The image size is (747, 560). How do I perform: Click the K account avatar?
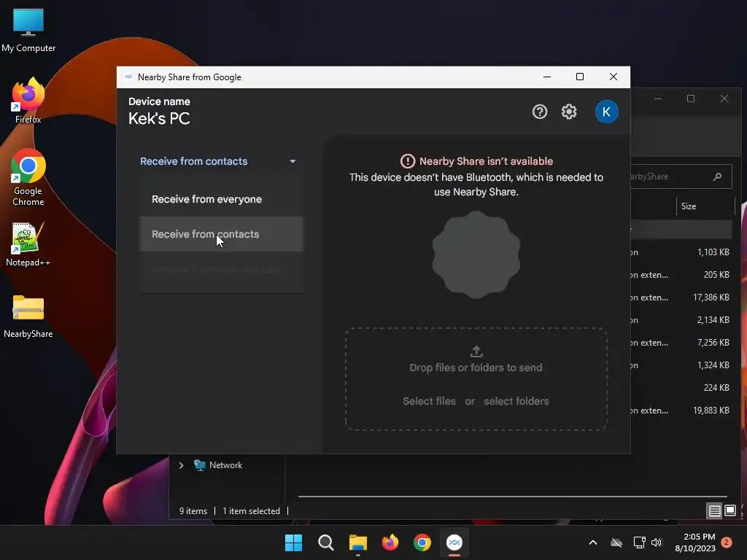click(x=606, y=112)
